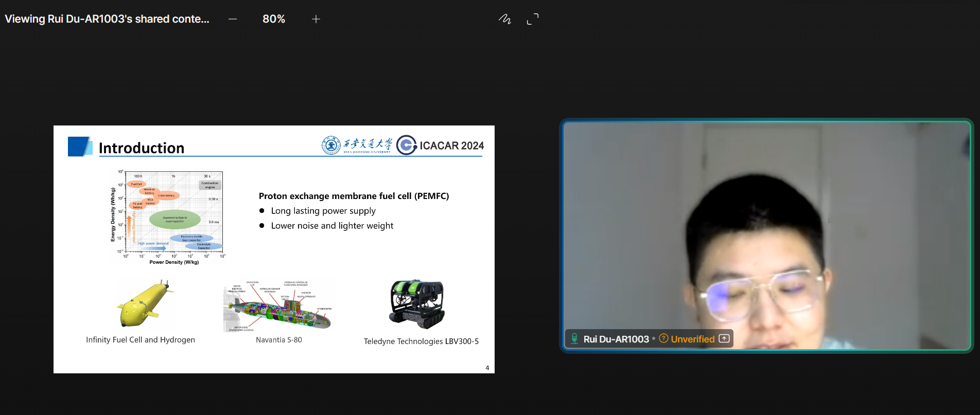Click the 'Viewing Rui Du-AR1003's shared conte...' title
Image resolution: width=980 pixels, height=415 pixels.
pyautogui.click(x=107, y=19)
